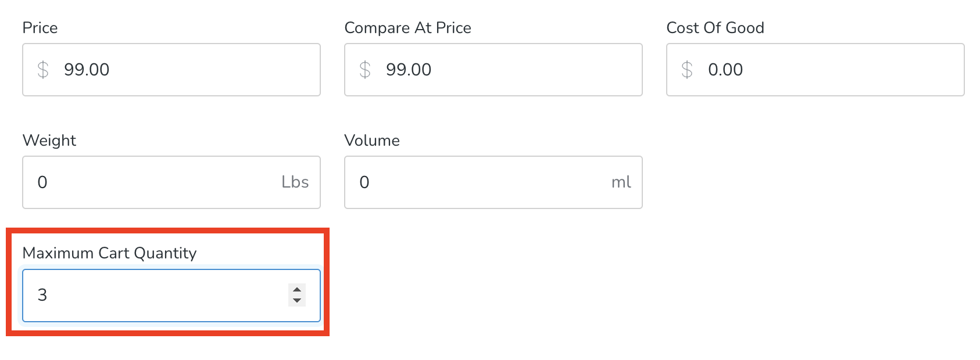Screen dimensions: 980x360
Task: Click the up arrow on Maximum Cart Quantity
Action: [x=296, y=289]
